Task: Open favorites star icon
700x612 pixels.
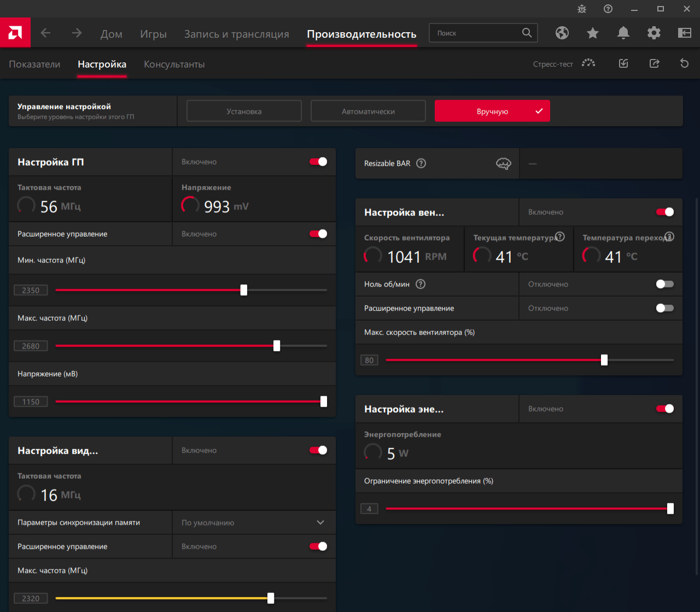Action: click(x=592, y=33)
